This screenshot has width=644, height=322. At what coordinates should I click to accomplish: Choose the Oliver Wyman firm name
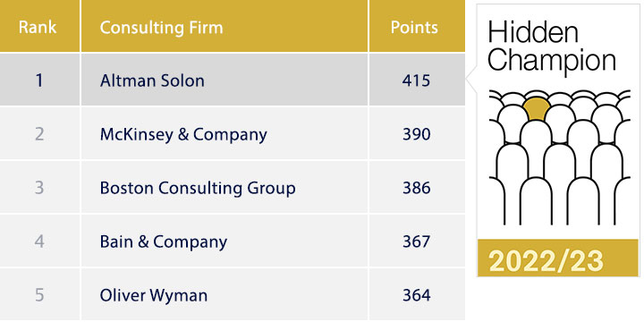[x=154, y=295]
